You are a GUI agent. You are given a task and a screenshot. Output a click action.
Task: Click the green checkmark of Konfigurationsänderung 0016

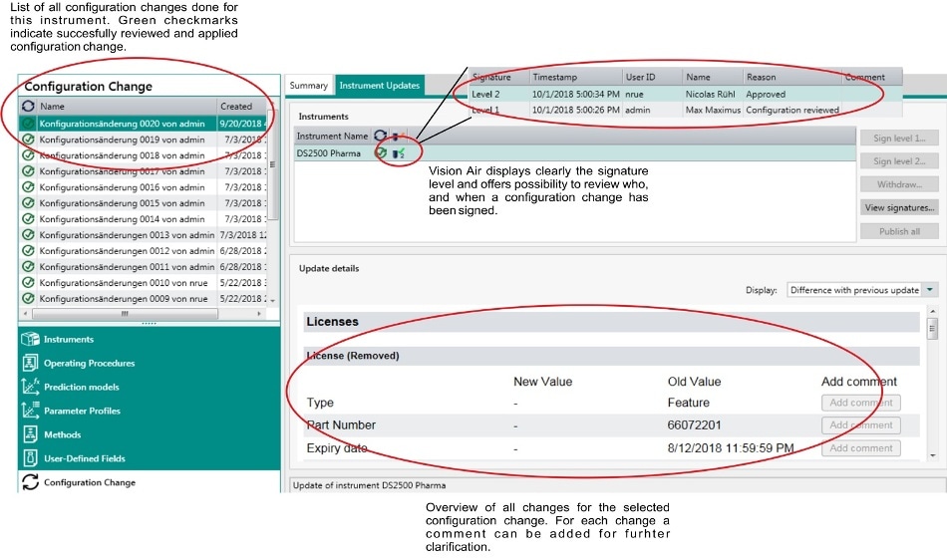point(28,187)
